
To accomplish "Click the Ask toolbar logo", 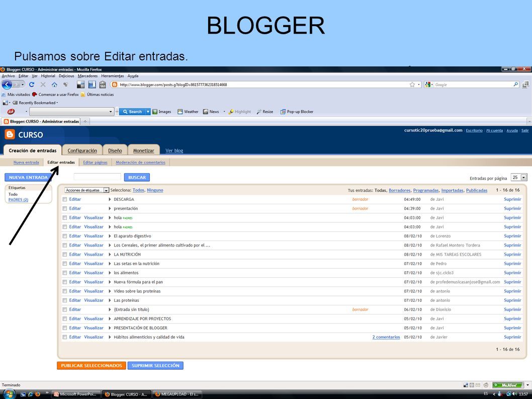I will tap(11, 111).
